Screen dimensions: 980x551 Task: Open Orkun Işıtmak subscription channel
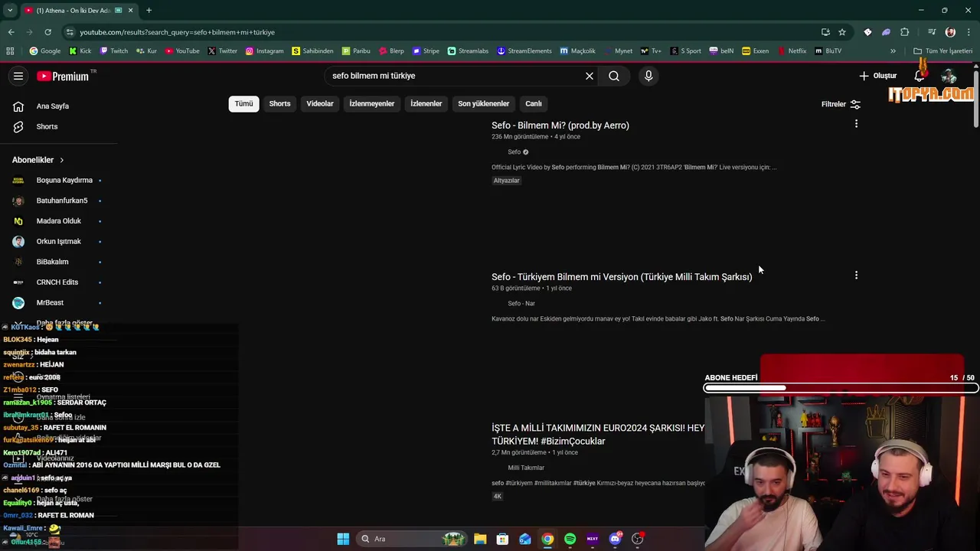click(59, 241)
